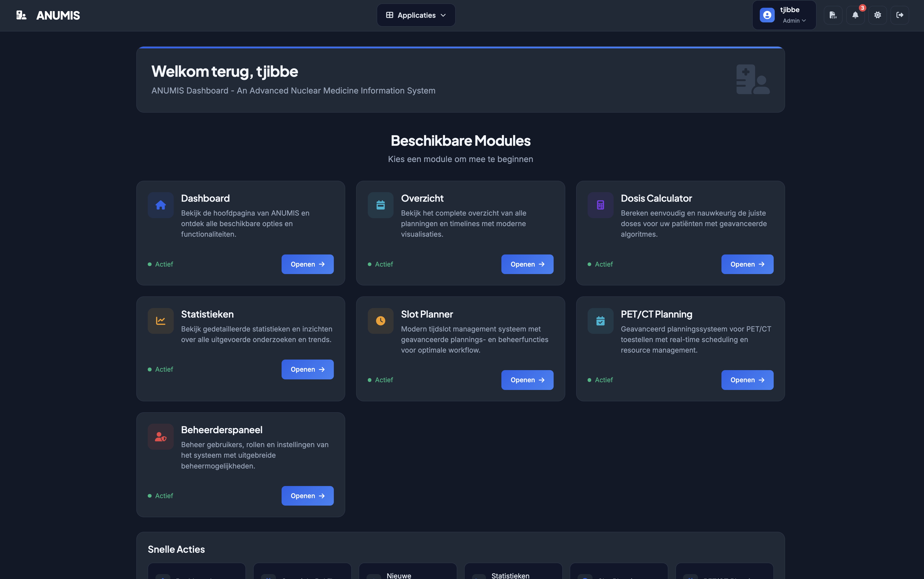Click the Statistieken chart icon
Image resolution: width=924 pixels, height=579 pixels.
tap(161, 321)
